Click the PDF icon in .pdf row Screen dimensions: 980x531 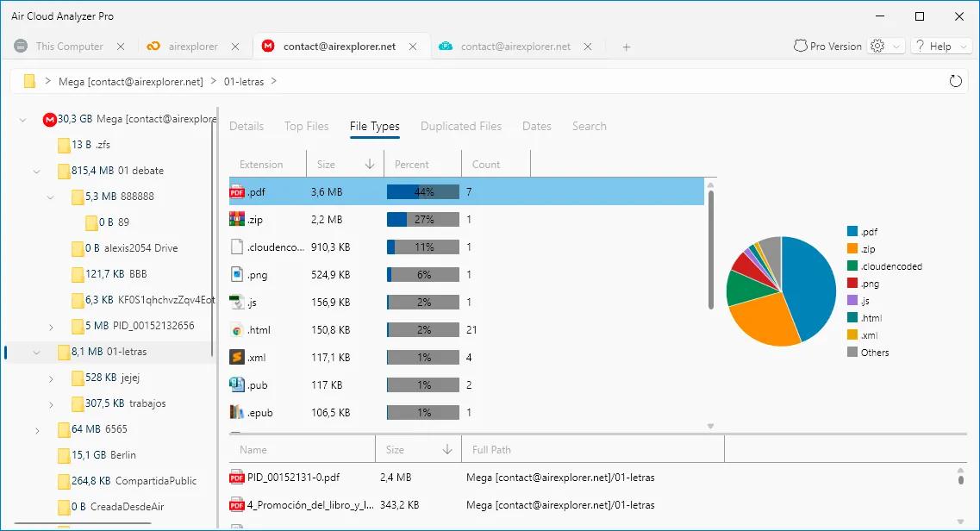237,191
